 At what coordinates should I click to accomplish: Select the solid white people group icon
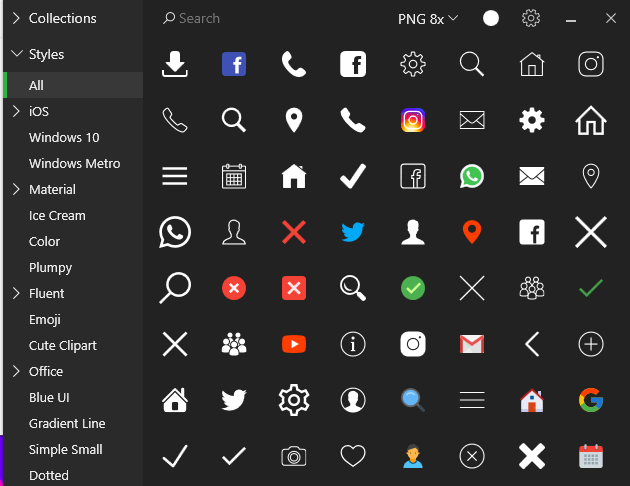point(234,344)
